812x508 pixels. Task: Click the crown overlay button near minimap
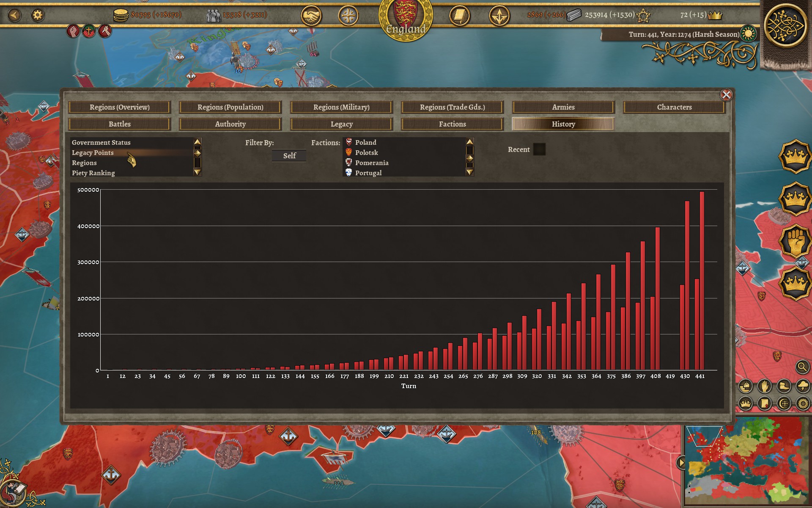coord(746,403)
